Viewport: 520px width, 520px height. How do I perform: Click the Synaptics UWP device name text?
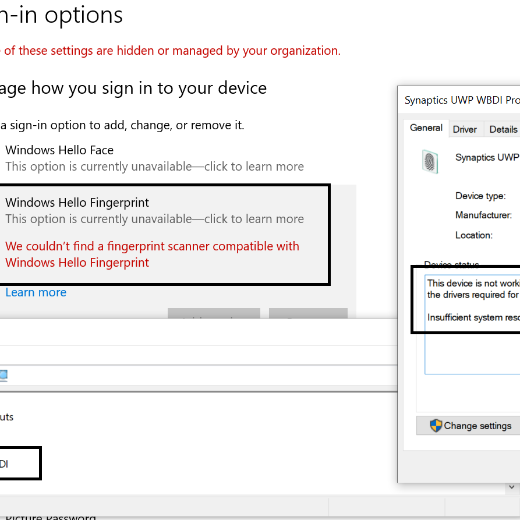487,157
